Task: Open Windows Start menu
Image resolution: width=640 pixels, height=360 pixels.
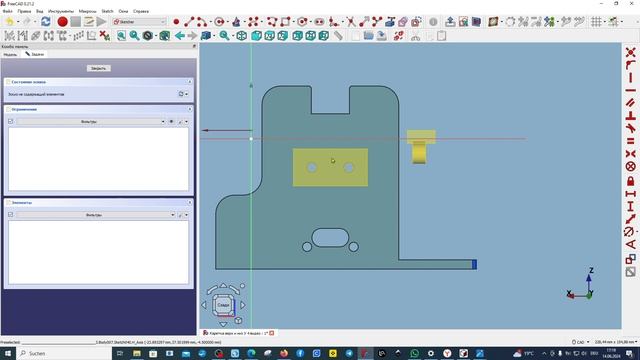Action: pyautogui.click(x=8, y=353)
